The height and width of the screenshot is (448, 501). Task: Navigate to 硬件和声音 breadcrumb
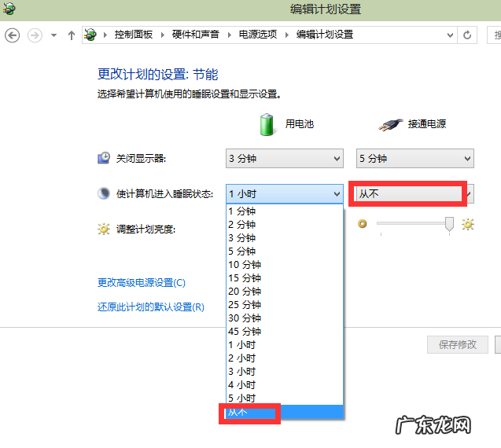coord(196,35)
